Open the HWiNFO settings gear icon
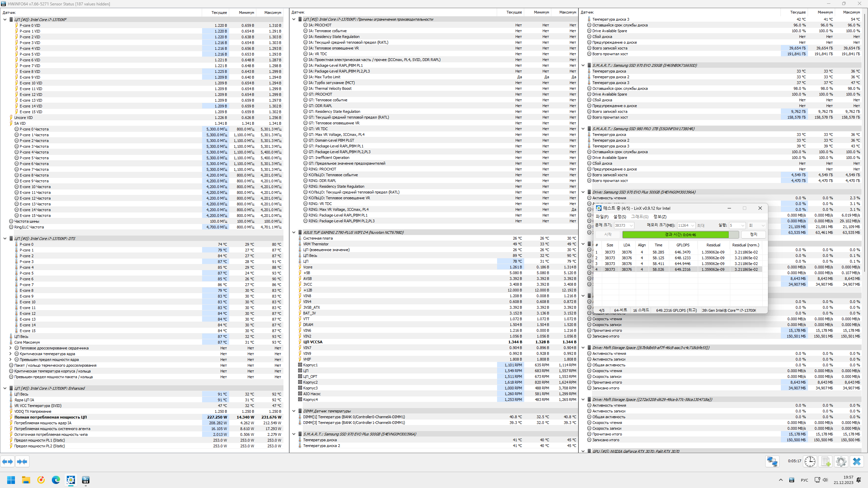Viewport: 868px width, 488px height. point(841,462)
